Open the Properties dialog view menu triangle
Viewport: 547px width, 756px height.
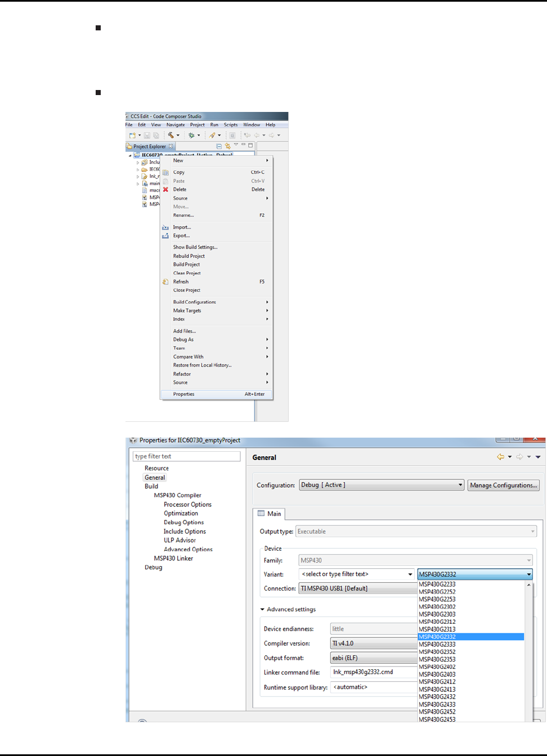[x=538, y=457]
